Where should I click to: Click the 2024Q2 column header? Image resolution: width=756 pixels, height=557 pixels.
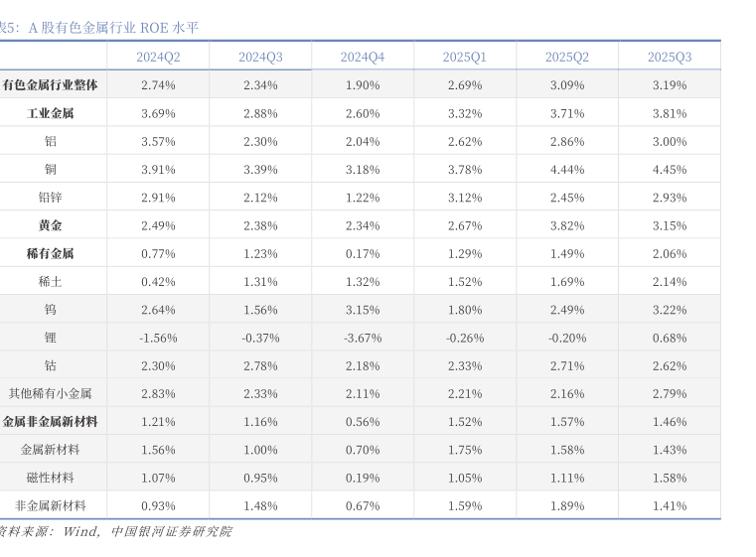tap(158, 57)
